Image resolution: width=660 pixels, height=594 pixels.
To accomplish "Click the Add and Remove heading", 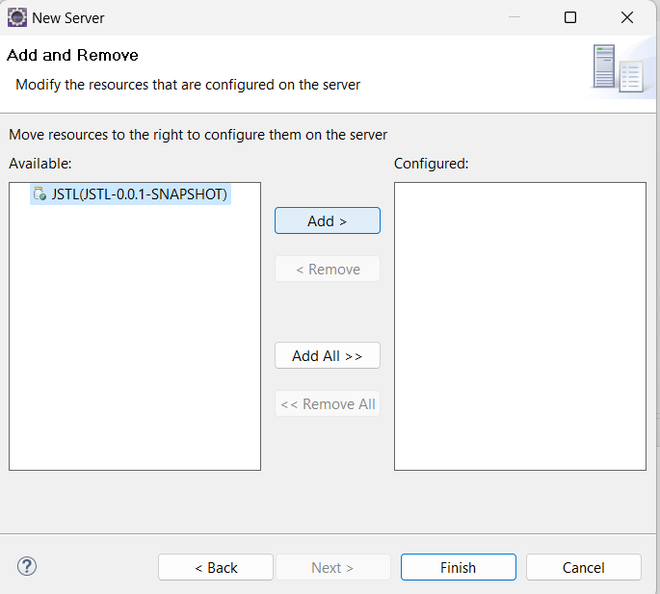I will click(x=73, y=55).
